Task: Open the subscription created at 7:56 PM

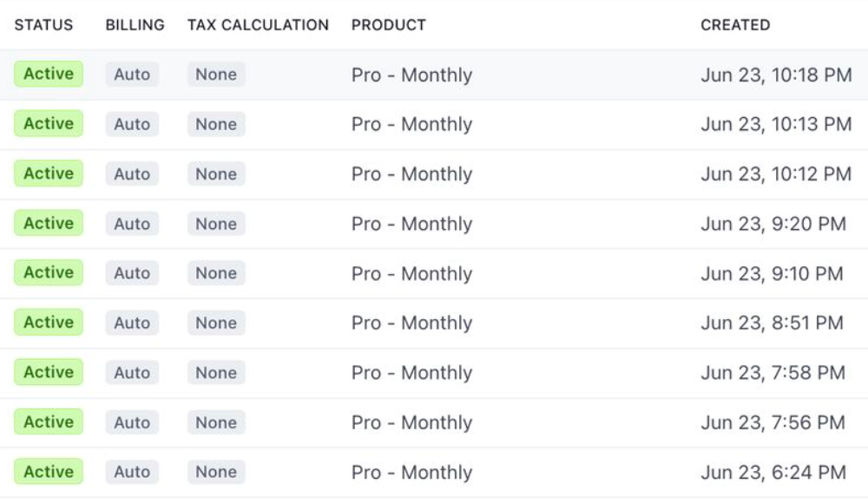Action: point(773,423)
